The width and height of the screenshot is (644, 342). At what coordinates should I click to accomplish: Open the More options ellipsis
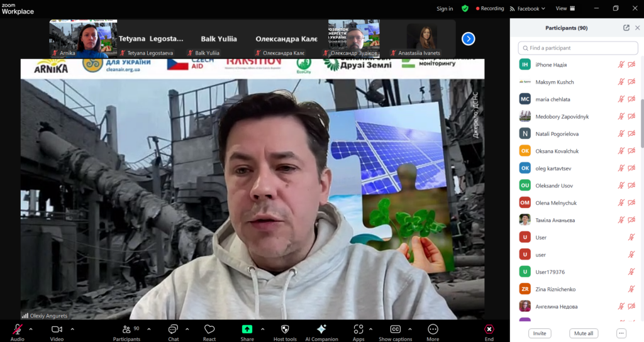coord(433,329)
